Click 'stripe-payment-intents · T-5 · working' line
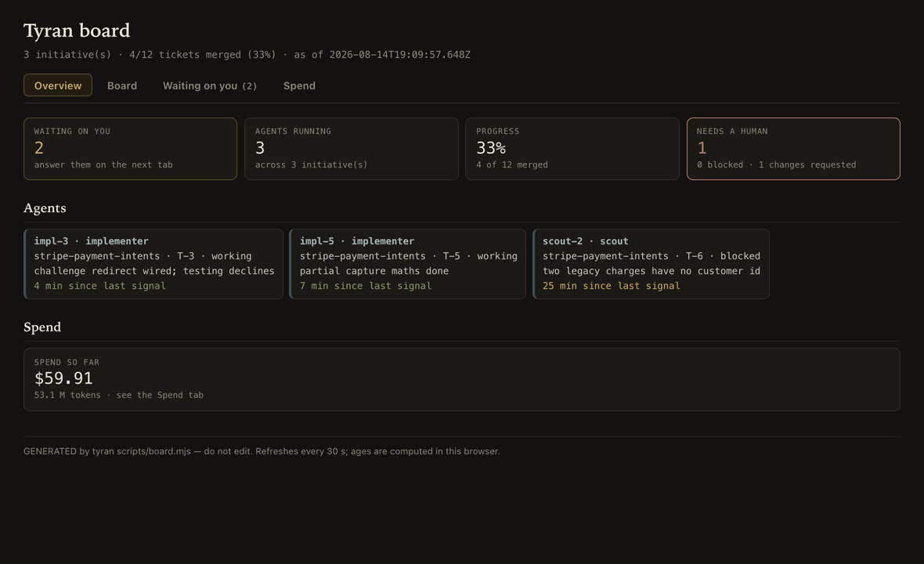Image resolution: width=924 pixels, height=564 pixels. point(409,256)
